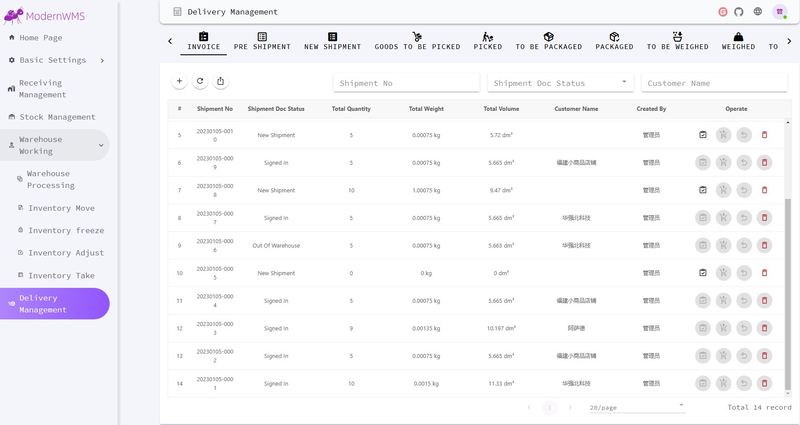Viewport: 800px width, 425px height.
Task: Expand the Basic Settings menu
Action: pos(55,60)
